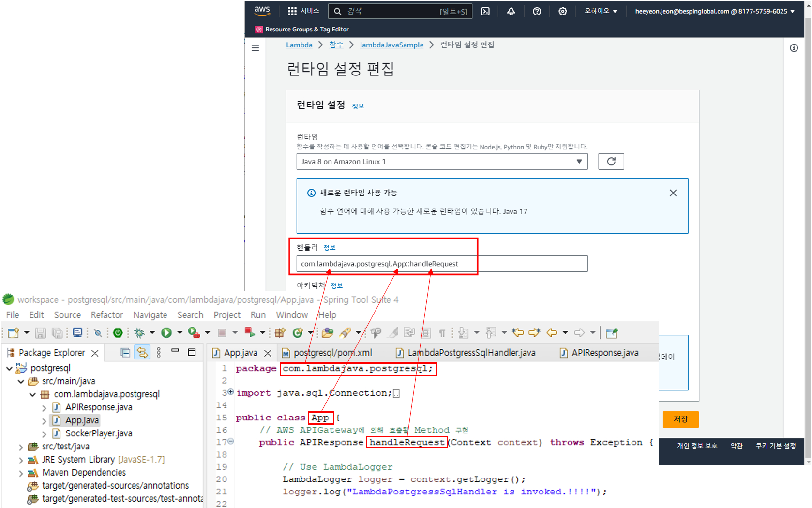Open AWS console settings gear
The width and height of the screenshot is (812, 508).
click(562, 11)
